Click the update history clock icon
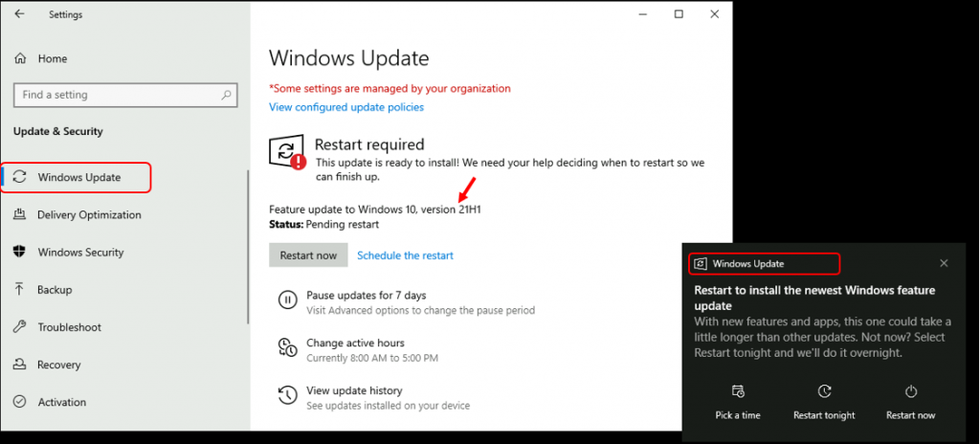Screen dimensions: 980x444 pos(287,395)
